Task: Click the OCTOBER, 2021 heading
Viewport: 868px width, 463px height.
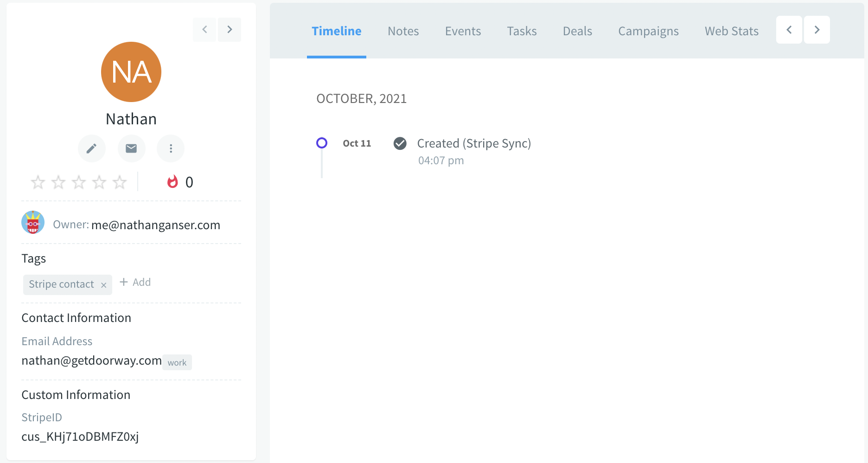Action: [x=362, y=99]
